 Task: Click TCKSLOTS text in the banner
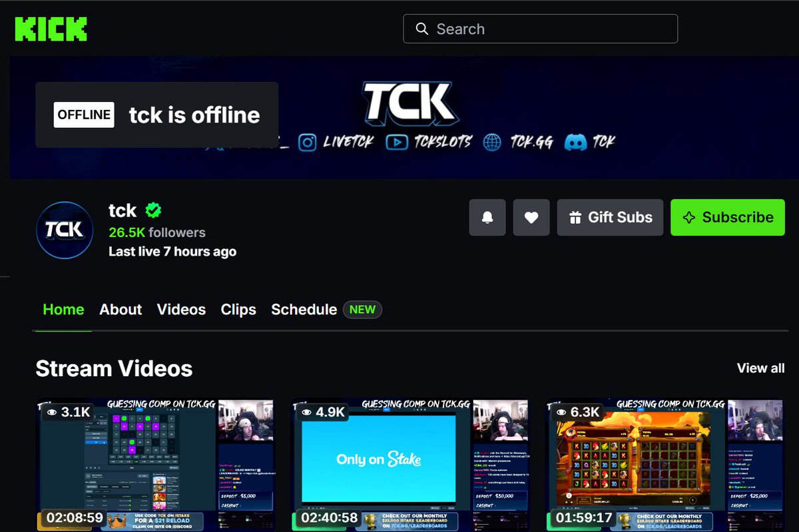pos(441,142)
